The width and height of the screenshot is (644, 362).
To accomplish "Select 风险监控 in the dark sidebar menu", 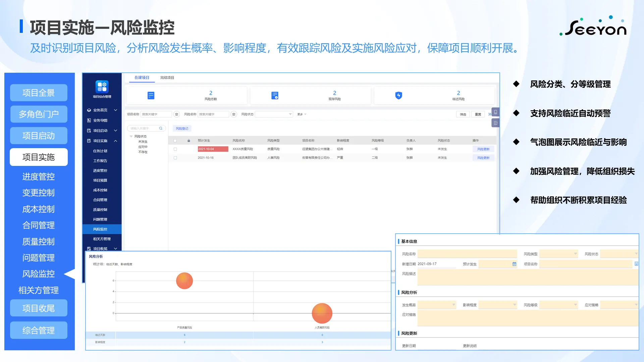I will [x=102, y=229].
